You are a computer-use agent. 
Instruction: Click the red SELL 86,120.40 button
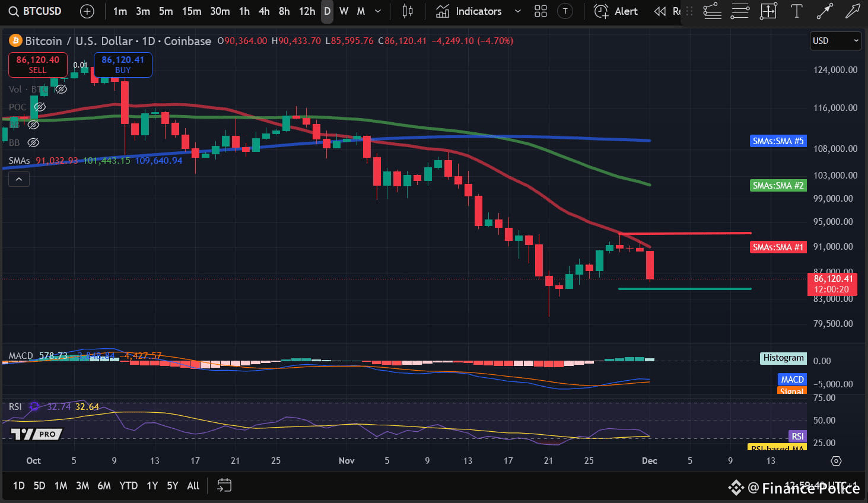37,65
